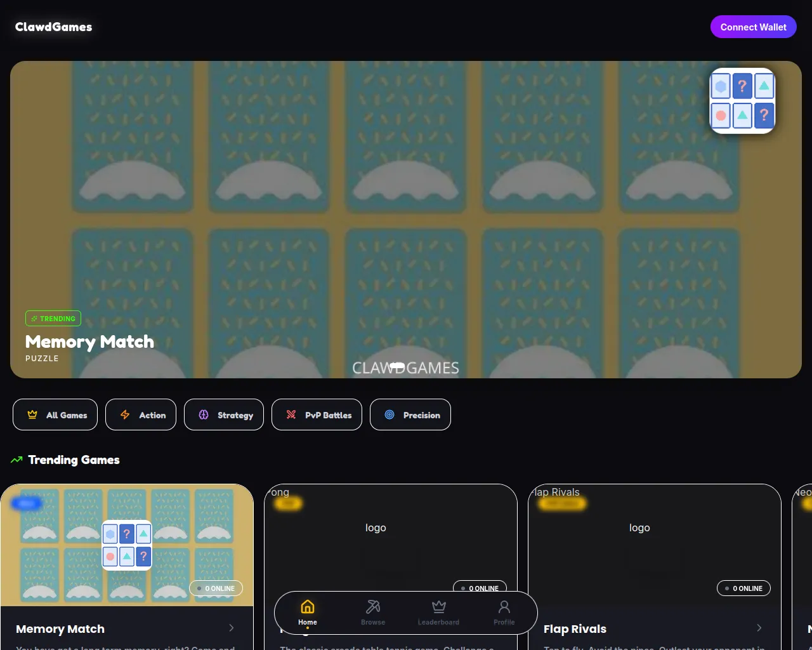
Task: Open the Browse tab
Action: (373, 613)
